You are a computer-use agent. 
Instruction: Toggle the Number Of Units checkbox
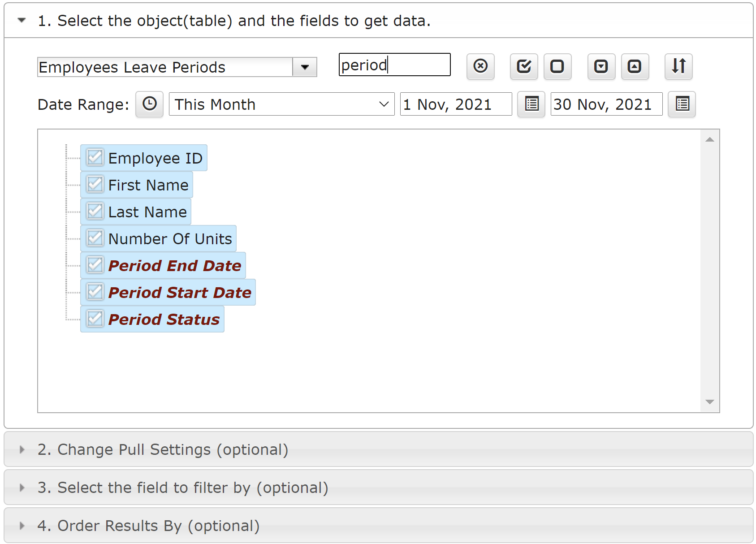click(x=95, y=238)
